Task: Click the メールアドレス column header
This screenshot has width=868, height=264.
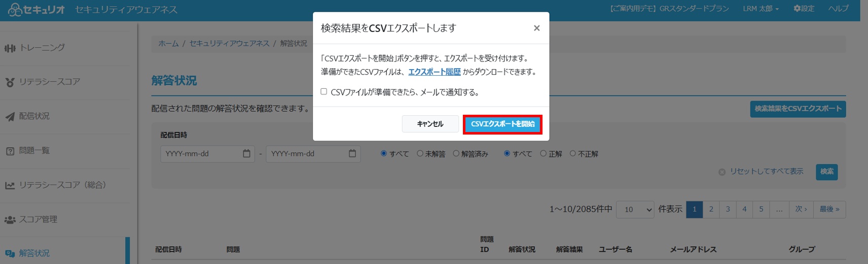Action: pyautogui.click(x=693, y=249)
